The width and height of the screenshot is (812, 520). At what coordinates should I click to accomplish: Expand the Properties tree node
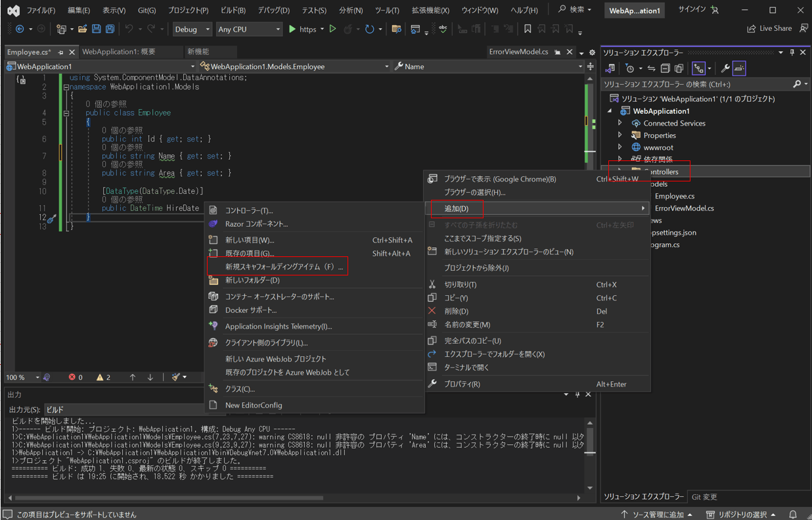pyautogui.click(x=620, y=135)
